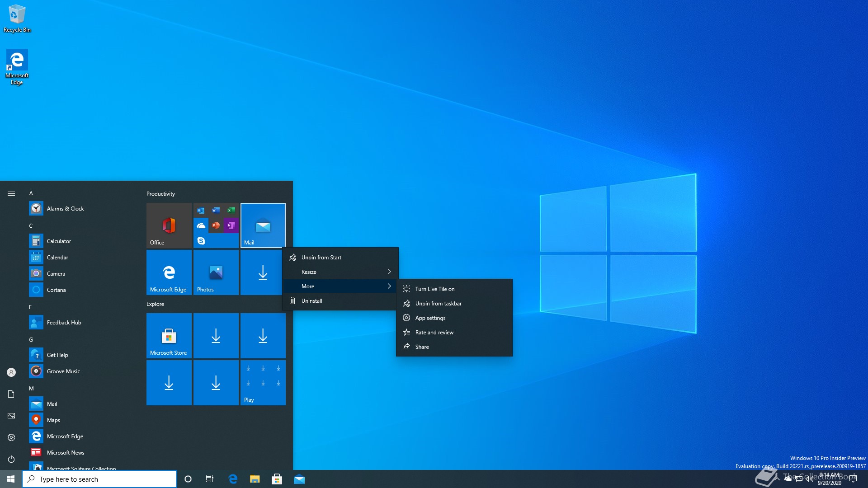The height and width of the screenshot is (488, 868).
Task: Choose Rate and review
Action: coord(454,333)
